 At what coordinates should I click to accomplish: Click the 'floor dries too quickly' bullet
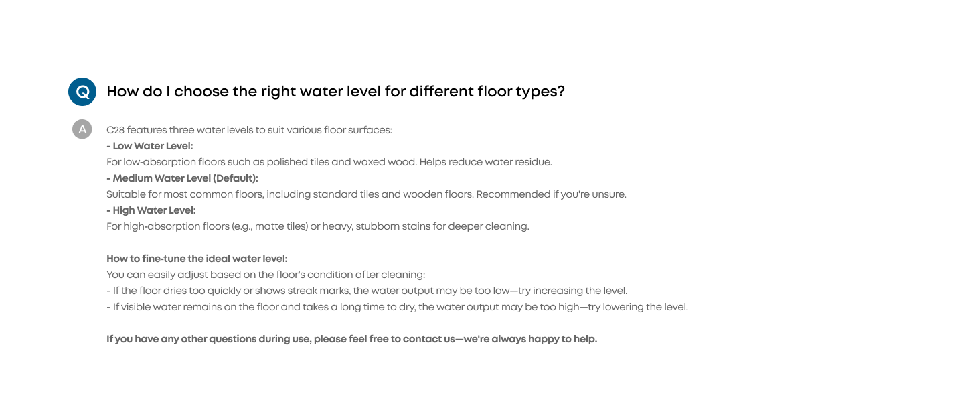tap(367, 291)
